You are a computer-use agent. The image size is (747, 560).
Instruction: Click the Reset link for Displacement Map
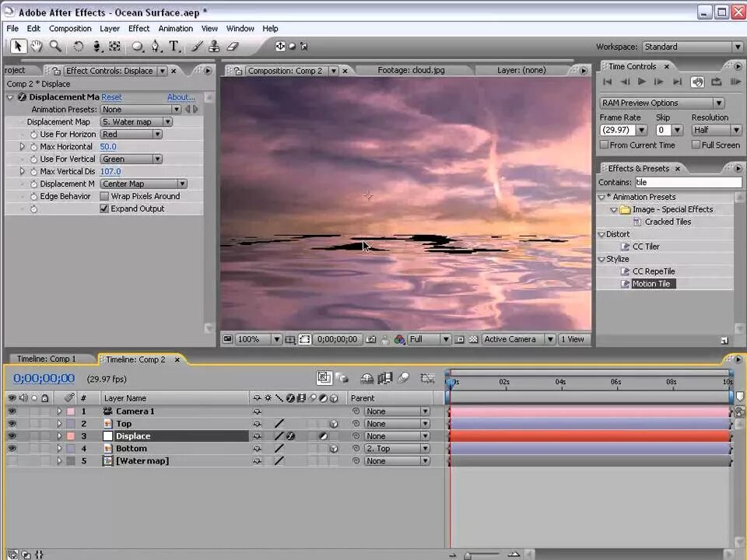tap(111, 97)
